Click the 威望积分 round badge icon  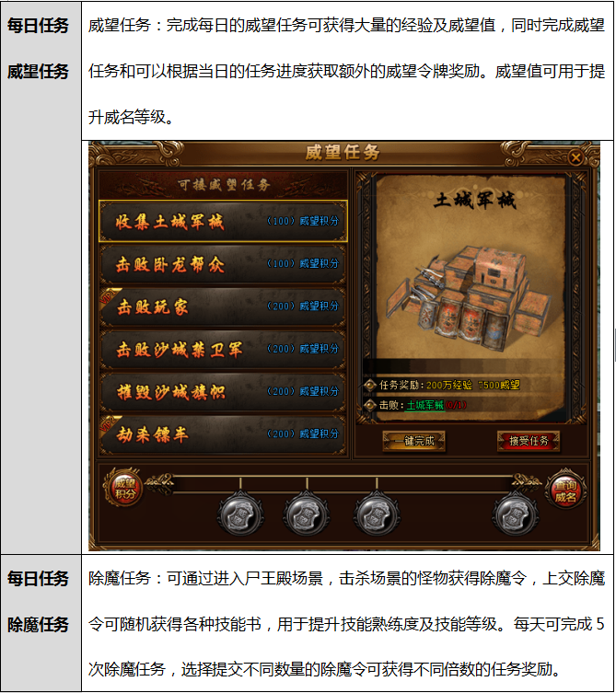pos(124,489)
